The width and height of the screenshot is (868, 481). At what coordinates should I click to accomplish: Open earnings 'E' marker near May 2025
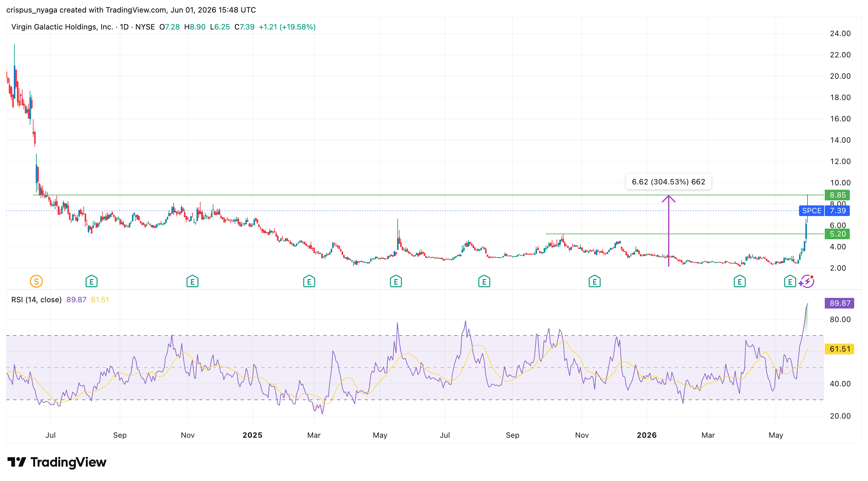coord(396,281)
